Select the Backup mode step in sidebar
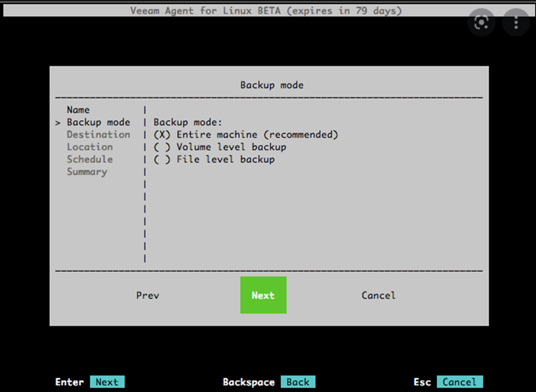The width and height of the screenshot is (536, 392). (98, 122)
